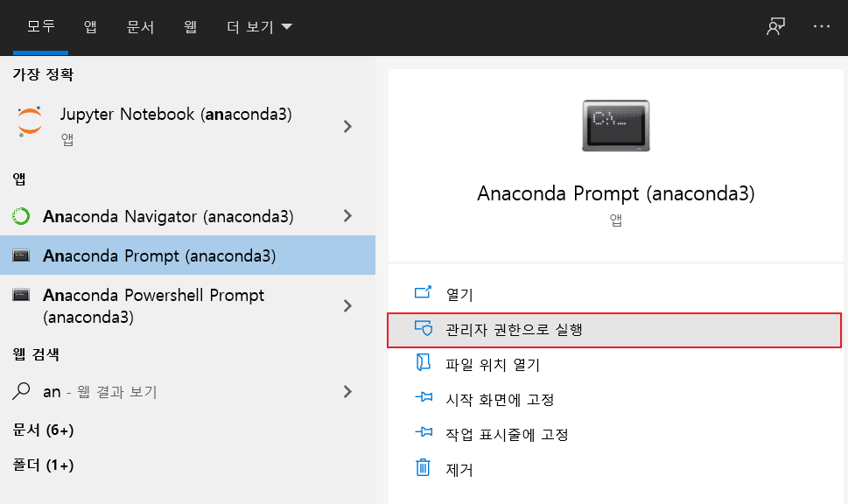Expand the 'an' web search arrow
Screen dimensions: 848x504
coord(347,391)
